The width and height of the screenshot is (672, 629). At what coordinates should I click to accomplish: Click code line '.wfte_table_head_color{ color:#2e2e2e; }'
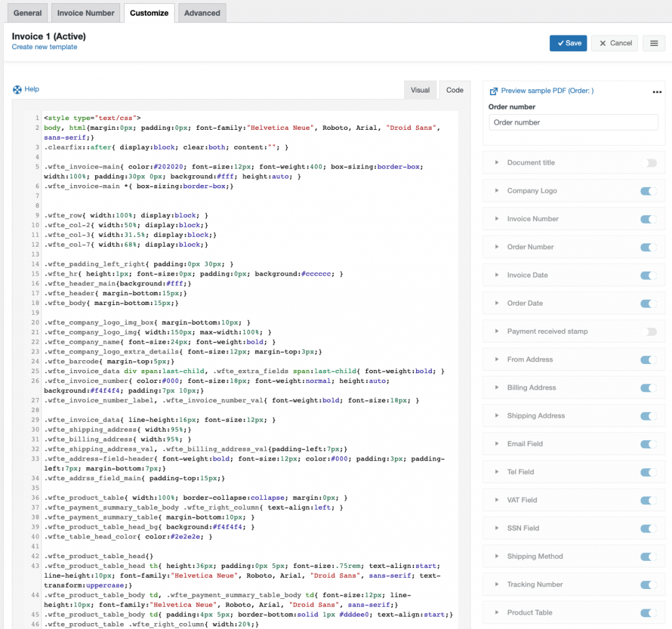point(128,537)
